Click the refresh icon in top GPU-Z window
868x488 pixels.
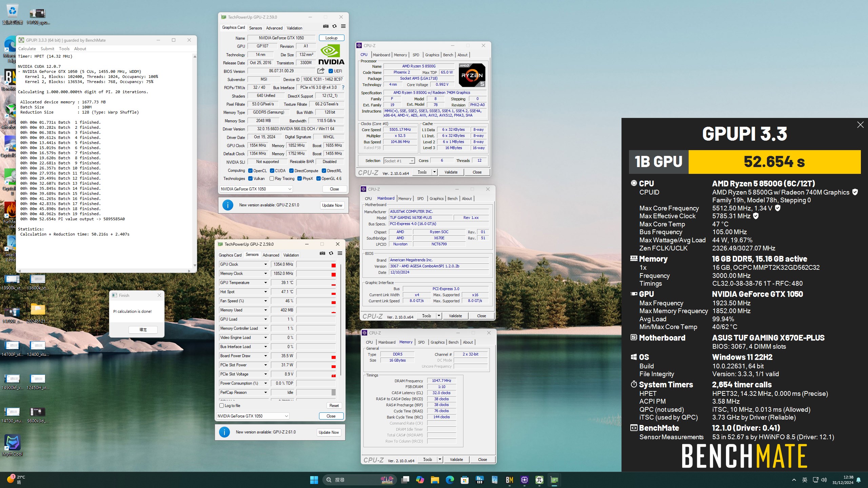(334, 26)
